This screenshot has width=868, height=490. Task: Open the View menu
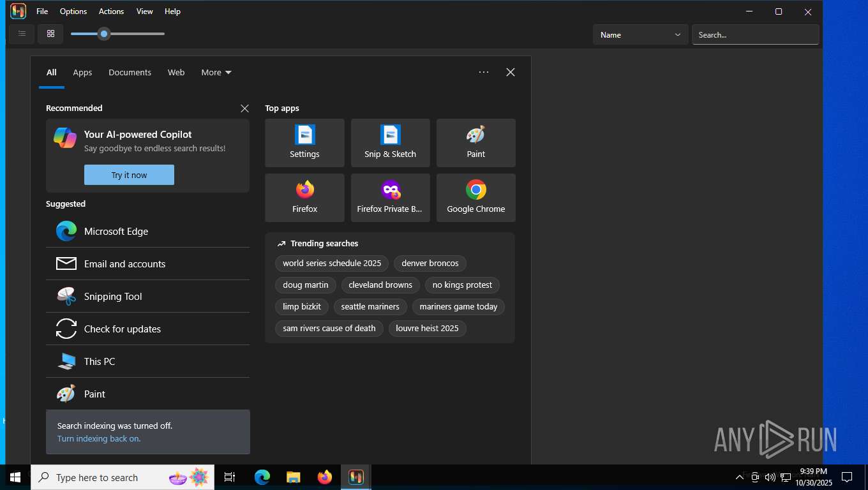click(145, 11)
